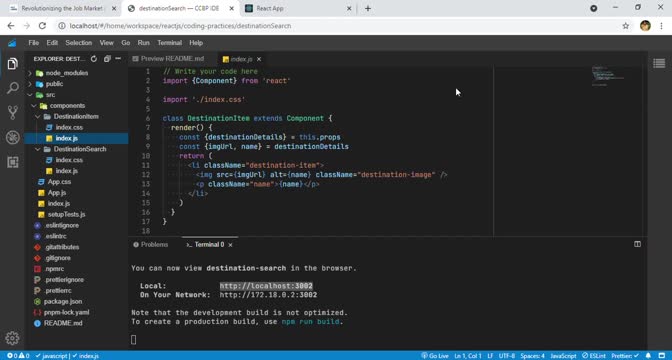Open the Explorer view icon
Screen dimensions: 672x360
tap(12, 64)
